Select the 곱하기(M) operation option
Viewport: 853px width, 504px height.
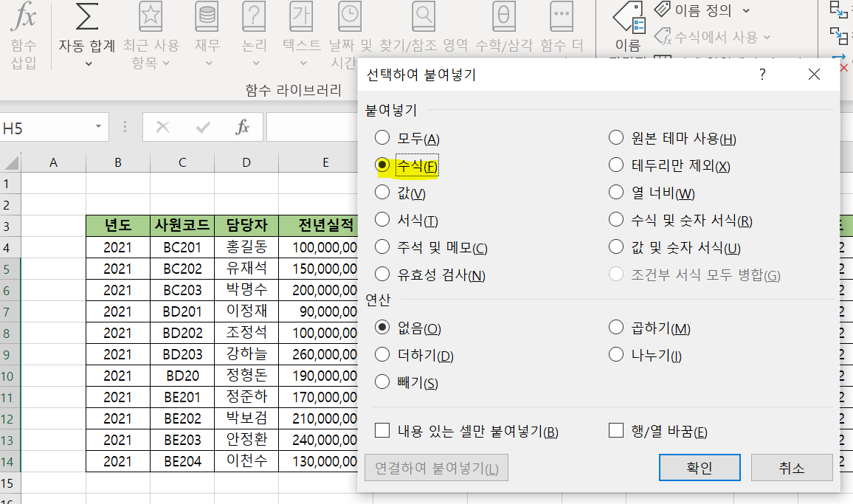point(649,328)
